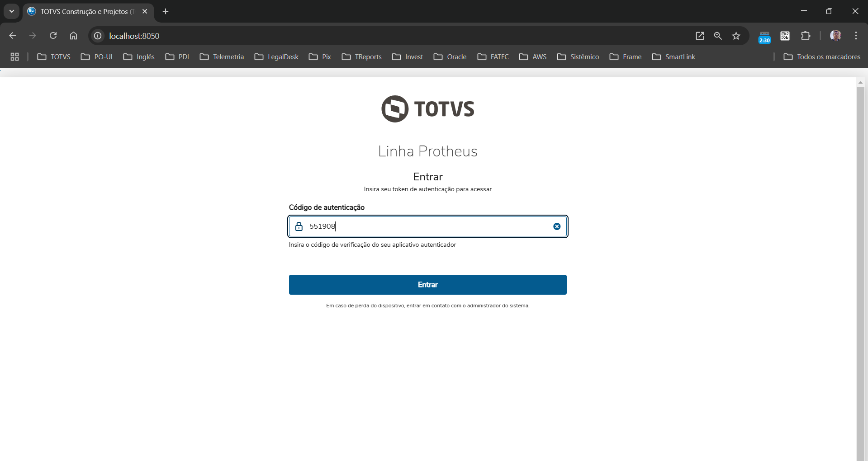Focus the Código de autenticação input
The image size is (868, 461).
(428, 226)
